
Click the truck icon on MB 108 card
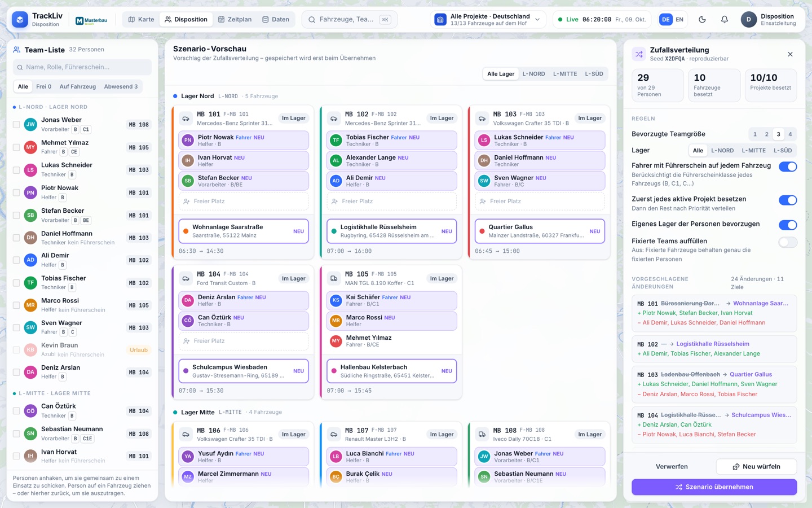pyautogui.click(x=482, y=435)
